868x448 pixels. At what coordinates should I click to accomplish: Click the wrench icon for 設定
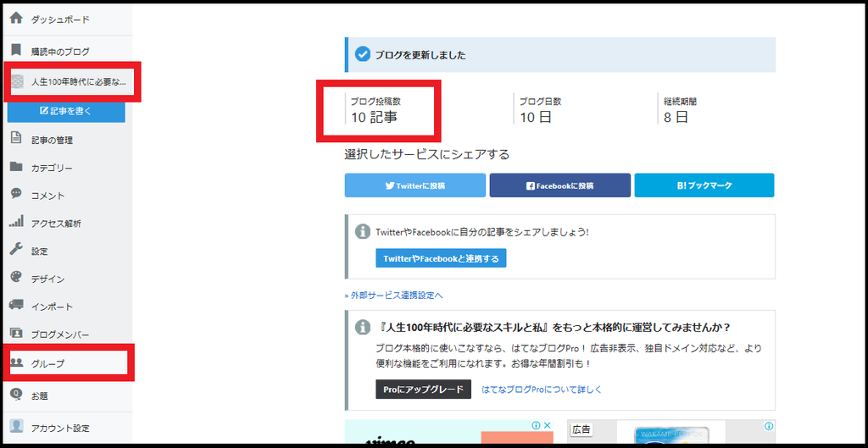point(17,249)
